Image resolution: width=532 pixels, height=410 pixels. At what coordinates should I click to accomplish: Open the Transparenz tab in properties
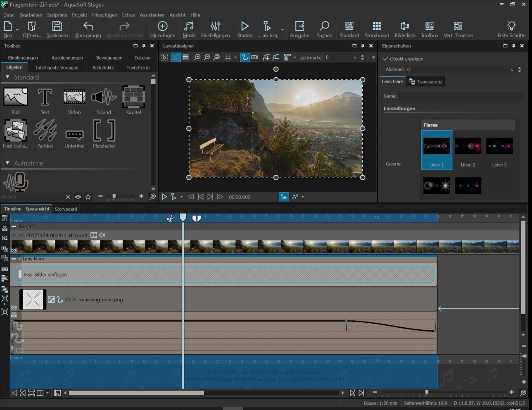pyautogui.click(x=425, y=82)
